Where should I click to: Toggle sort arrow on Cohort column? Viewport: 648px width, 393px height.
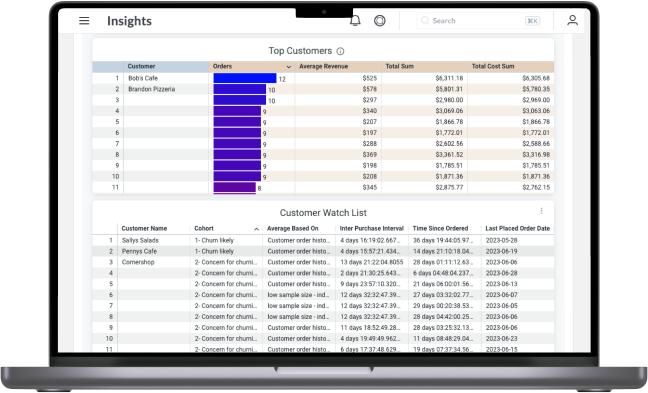coord(256,229)
